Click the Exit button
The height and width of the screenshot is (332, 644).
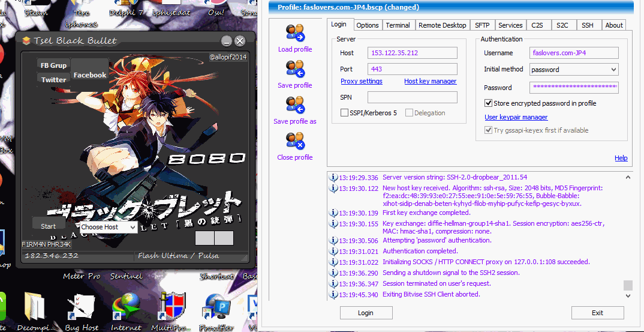tap(598, 313)
